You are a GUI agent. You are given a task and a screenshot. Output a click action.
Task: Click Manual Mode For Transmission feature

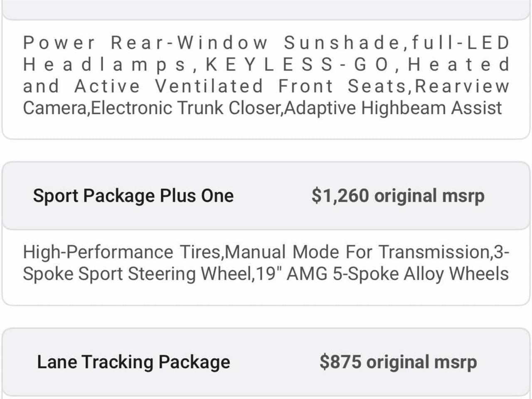point(357,252)
